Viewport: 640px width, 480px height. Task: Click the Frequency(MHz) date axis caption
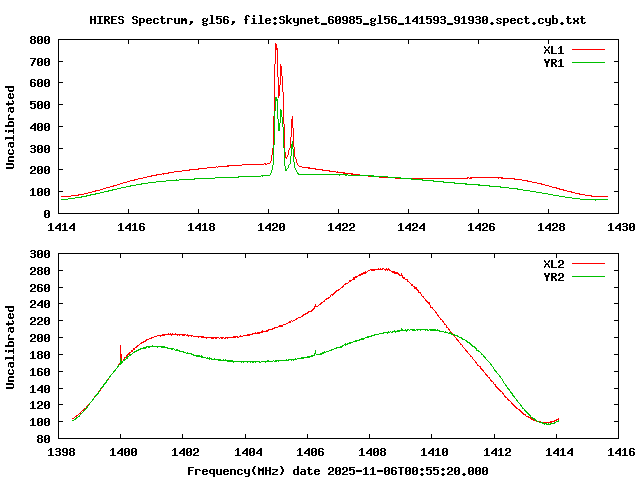(338, 471)
